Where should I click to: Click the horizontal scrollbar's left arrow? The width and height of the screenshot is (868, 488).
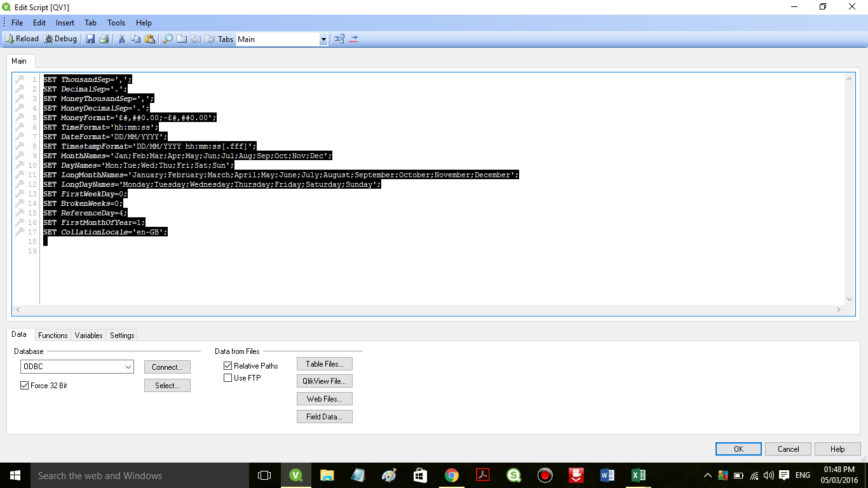[x=18, y=310]
